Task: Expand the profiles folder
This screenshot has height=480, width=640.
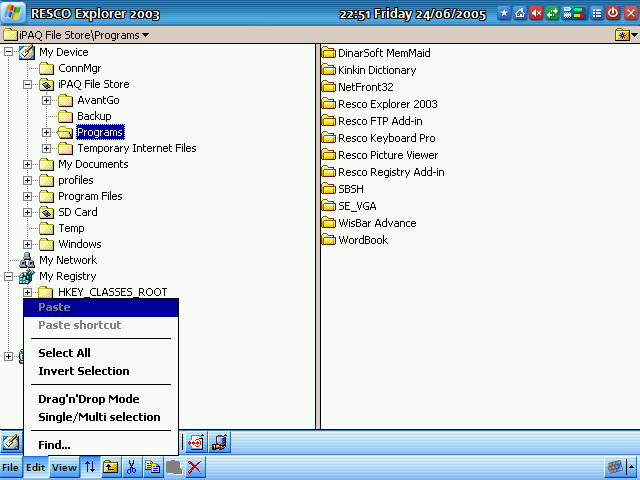Action: point(27,180)
